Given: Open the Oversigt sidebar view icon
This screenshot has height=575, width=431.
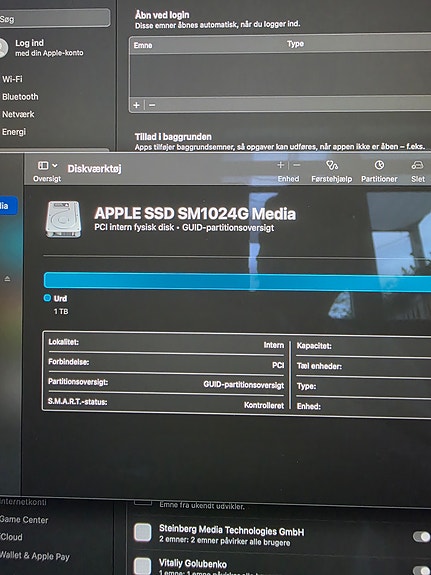Looking at the screenshot, I should [x=43, y=166].
